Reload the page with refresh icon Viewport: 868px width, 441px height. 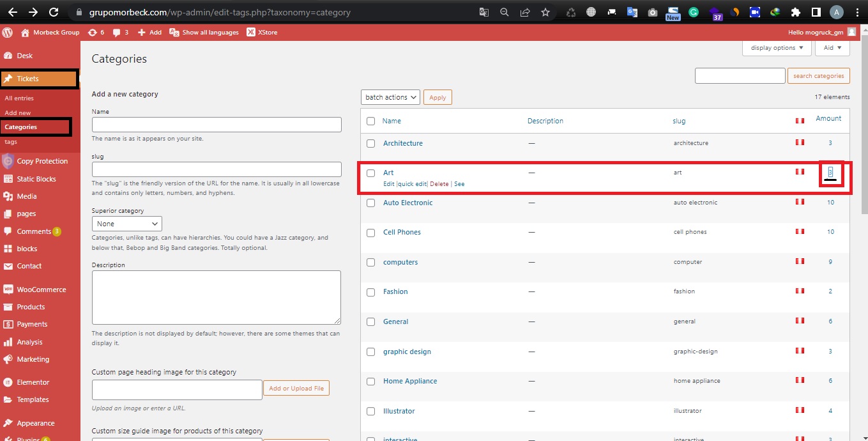coord(54,12)
